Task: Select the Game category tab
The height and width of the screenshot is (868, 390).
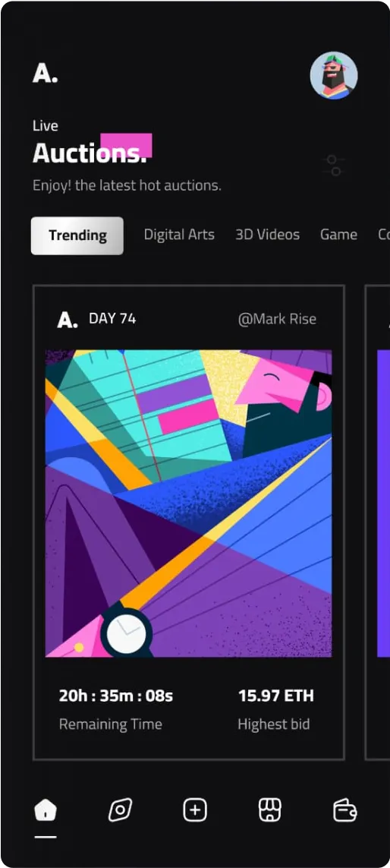Action: tap(338, 235)
